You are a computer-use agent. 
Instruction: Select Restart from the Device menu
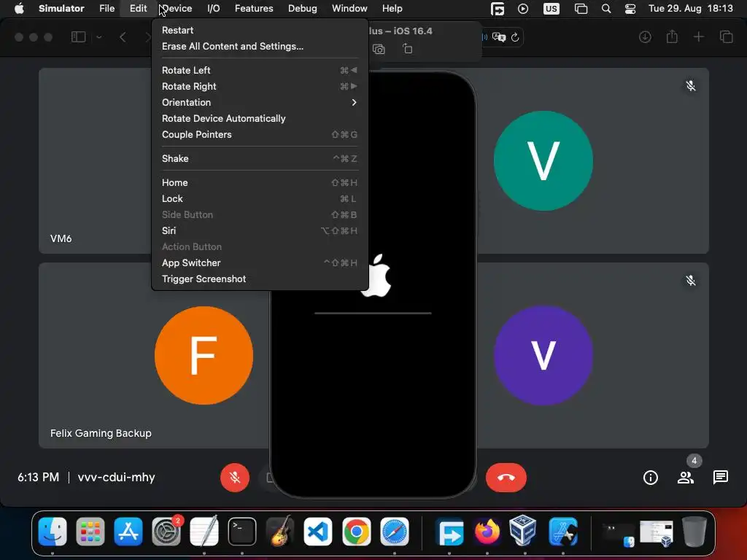tap(260, 30)
